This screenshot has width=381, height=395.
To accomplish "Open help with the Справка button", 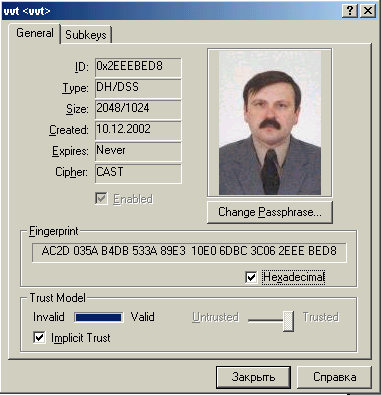I will click(334, 377).
